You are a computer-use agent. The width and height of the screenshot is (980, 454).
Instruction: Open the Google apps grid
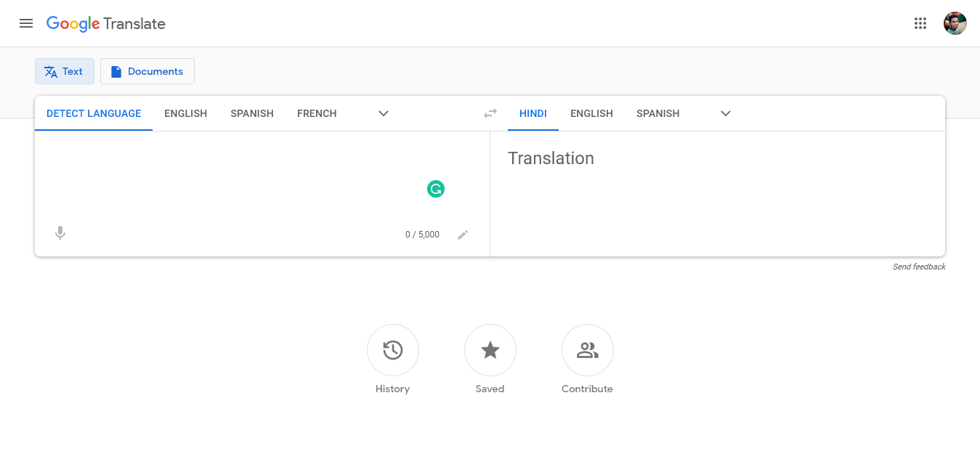(920, 23)
